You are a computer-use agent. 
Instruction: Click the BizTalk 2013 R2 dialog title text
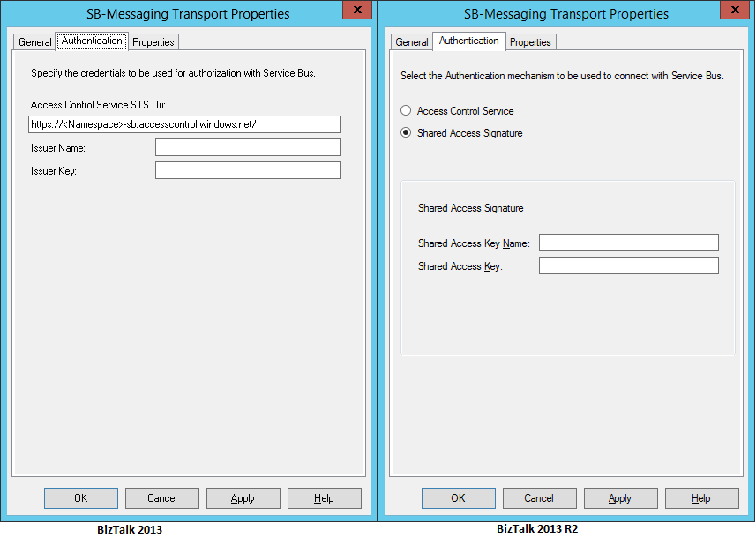pyautogui.click(x=566, y=14)
